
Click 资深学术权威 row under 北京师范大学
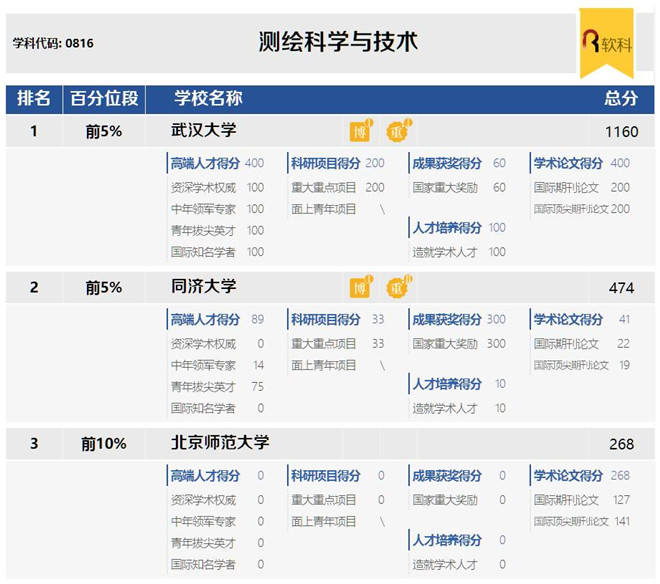click(217, 500)
